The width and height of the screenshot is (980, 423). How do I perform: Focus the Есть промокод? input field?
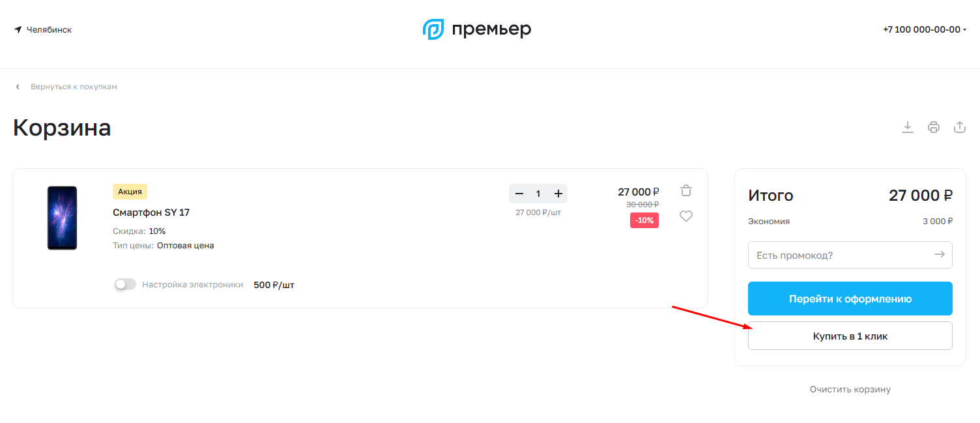click(x=841, y=255)
